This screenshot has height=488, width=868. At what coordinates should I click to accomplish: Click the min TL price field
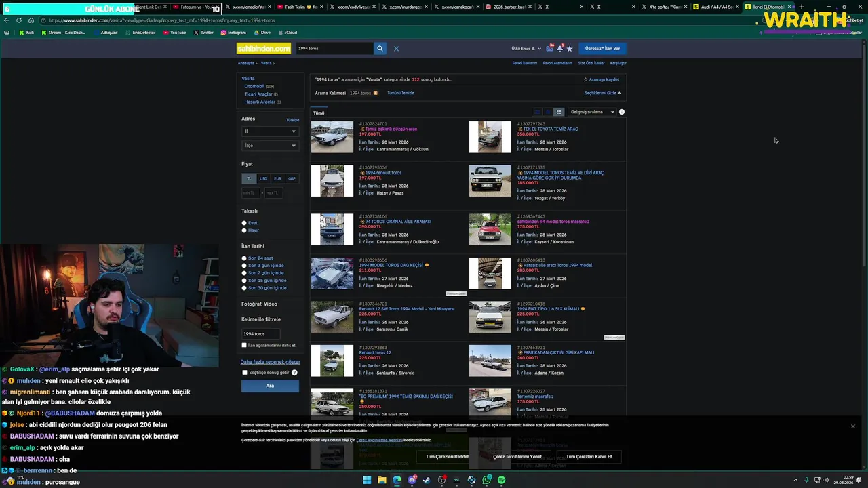[x=251, y=193]
